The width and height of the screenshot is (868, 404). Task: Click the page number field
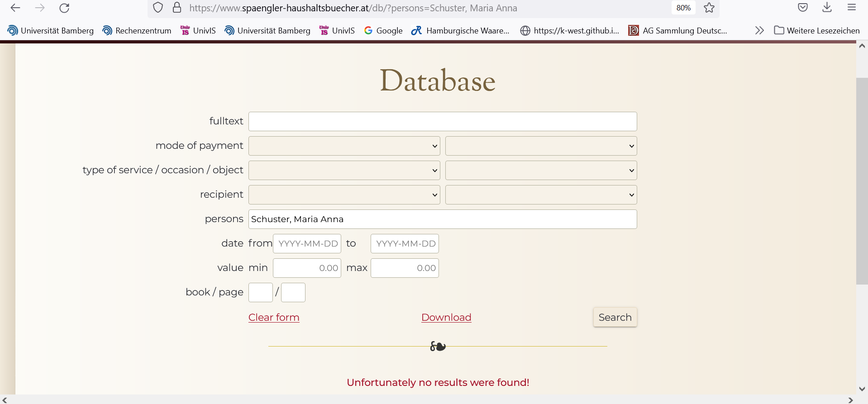(x=293, y=292)
